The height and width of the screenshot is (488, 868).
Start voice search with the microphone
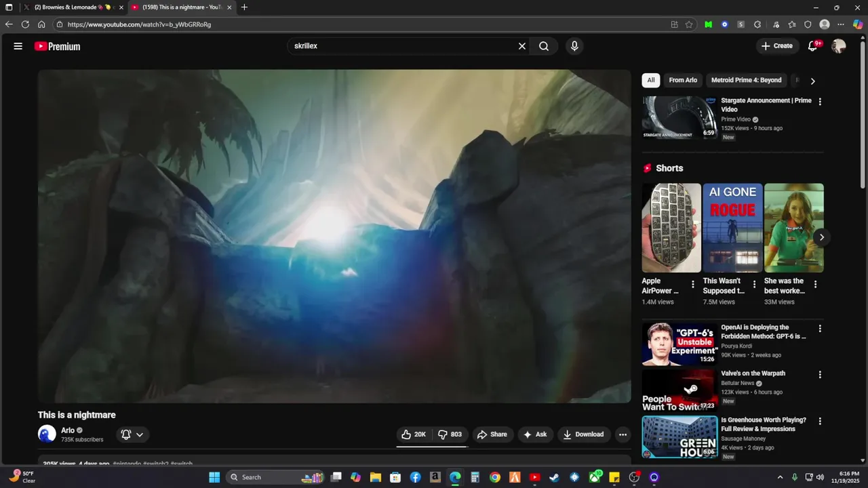(x=574, y=46)
